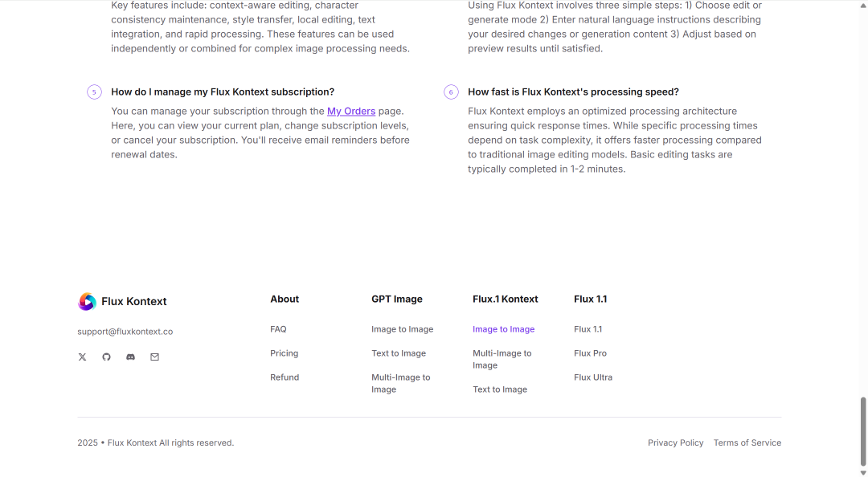The image size is (868, 477).
Task: Open the Flux 1.1 model link
Action: pyautogui.click(x=588, y=329)
